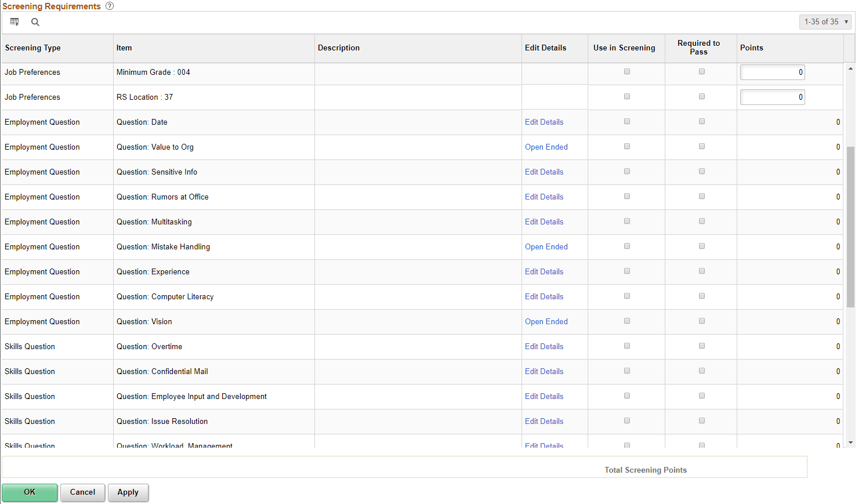Open help for Screening Requirements

pyautogui.click(x=110, y=6)
